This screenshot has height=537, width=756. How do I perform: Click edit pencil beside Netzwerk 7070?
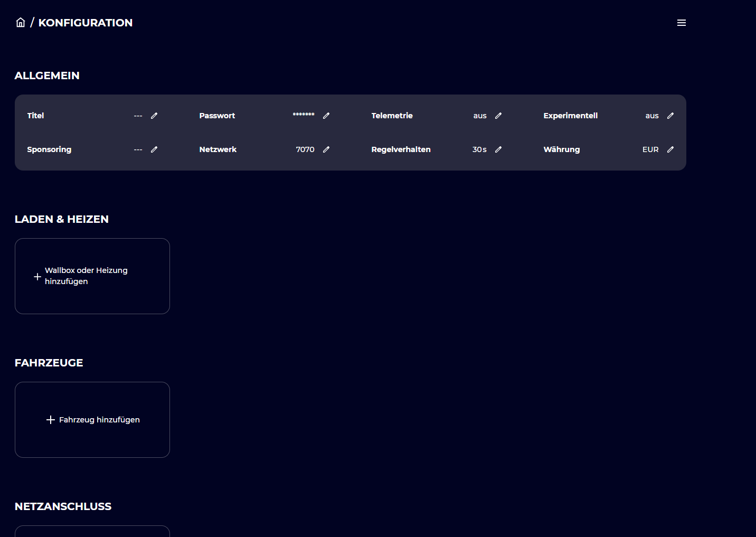pyautogui.click(x=326, y=149)
